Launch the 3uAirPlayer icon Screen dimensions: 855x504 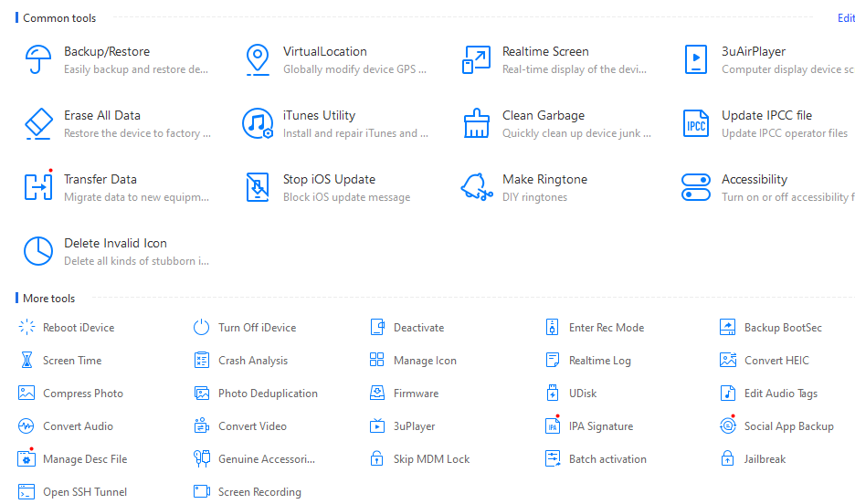click(x=696, y=59)
